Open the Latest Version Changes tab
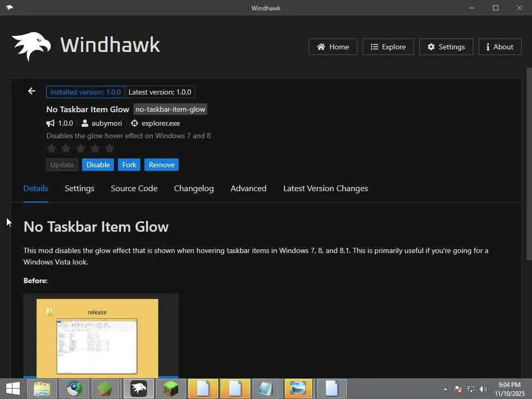 coord(325,189)
